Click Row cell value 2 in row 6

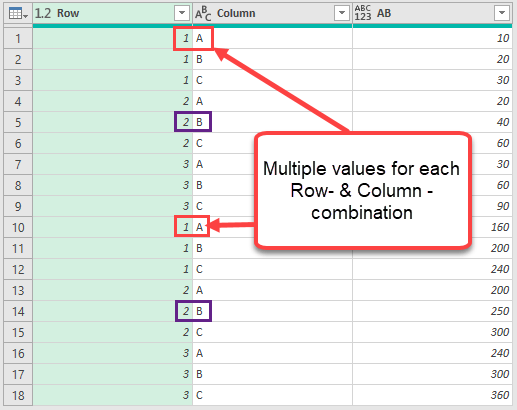coord(112,143)
